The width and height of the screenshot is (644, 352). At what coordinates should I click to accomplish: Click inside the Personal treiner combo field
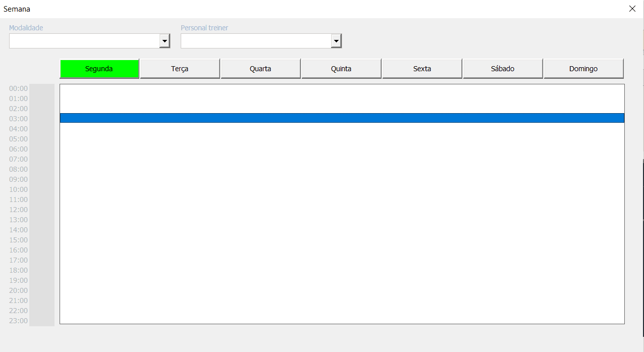[255, 41]
